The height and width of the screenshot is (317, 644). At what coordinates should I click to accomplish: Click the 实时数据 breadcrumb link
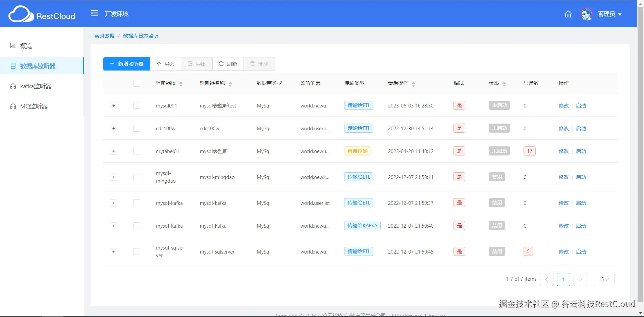(104, 36)
